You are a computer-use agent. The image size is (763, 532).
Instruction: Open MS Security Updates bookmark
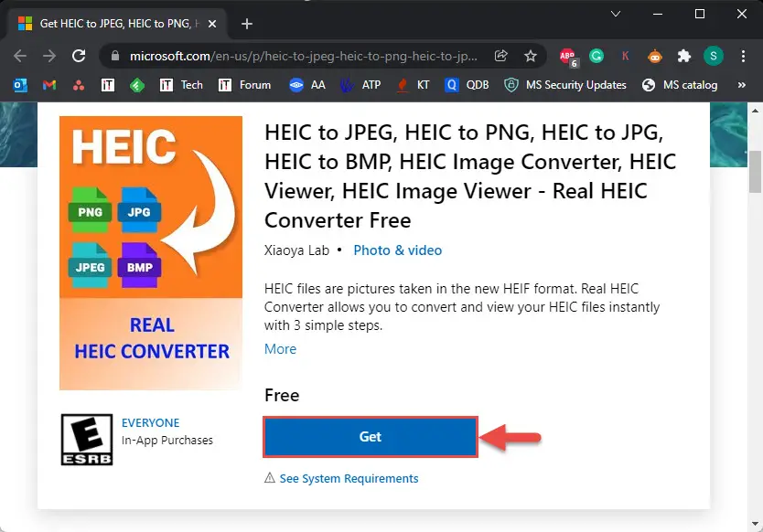(x=565, y=85)
